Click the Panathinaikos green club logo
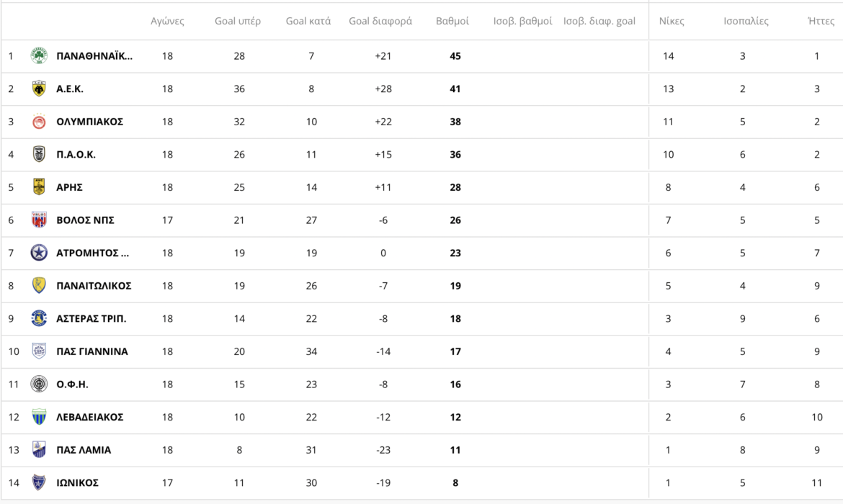The width and height of the screenshot is (843, 504). point(39,56)
